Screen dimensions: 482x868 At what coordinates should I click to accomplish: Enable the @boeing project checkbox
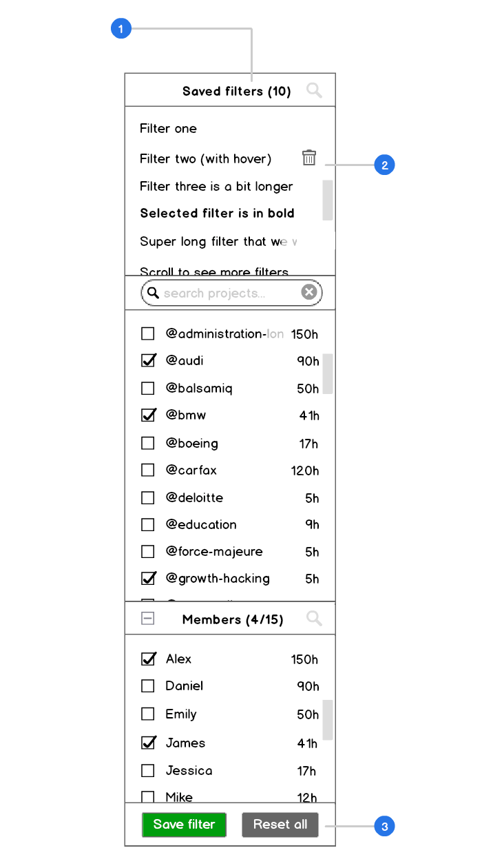[148, 443]
